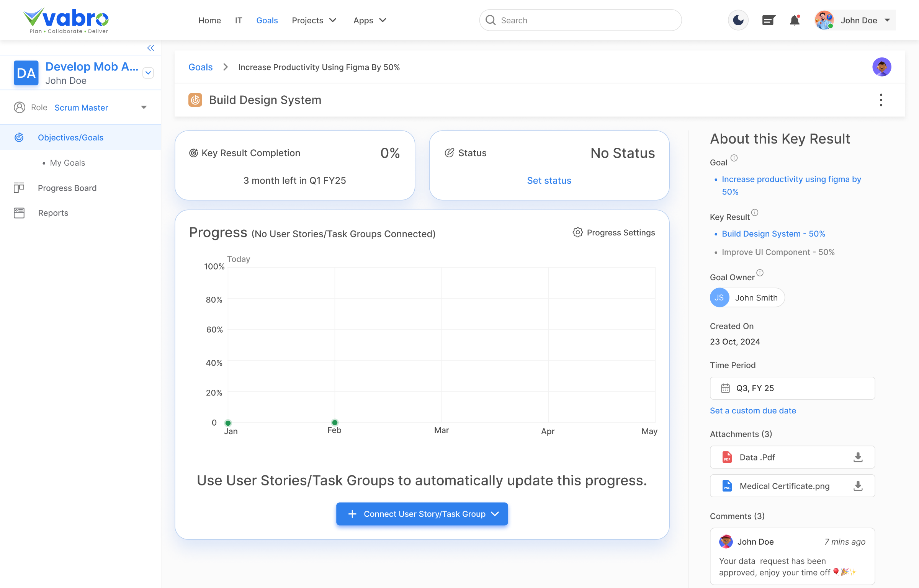
Task: Toggle dark mode with the moon icon
Action: pos(738,20)
